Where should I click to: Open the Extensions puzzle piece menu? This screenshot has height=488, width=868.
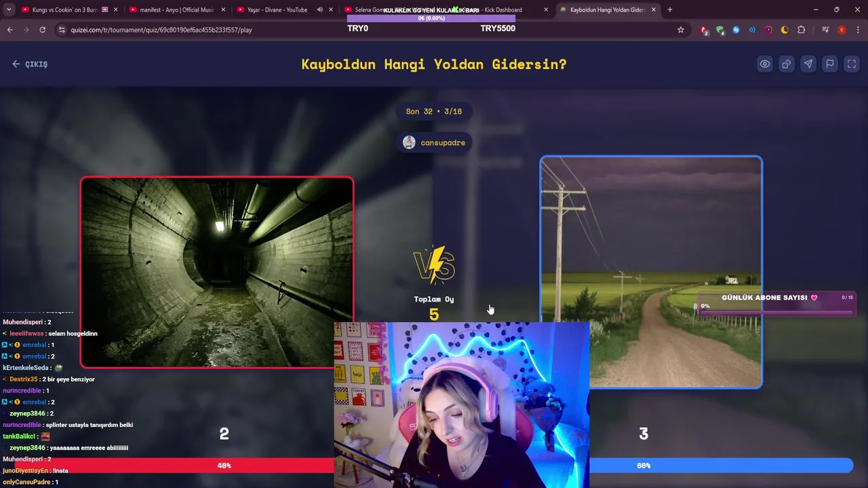pyautogui.click(x=802, y=30)
